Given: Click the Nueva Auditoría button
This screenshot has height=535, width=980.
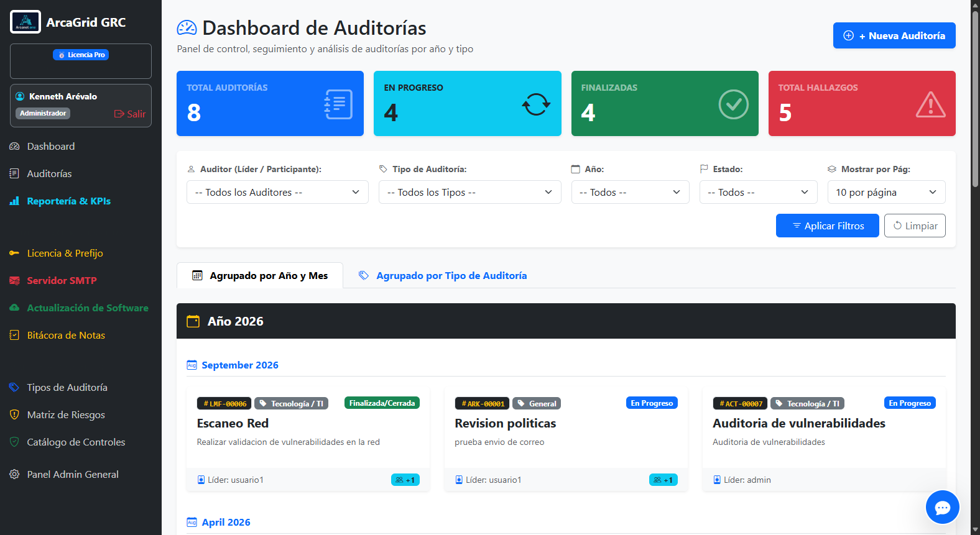Looking at the screenshot, I should tap(894, 35).
